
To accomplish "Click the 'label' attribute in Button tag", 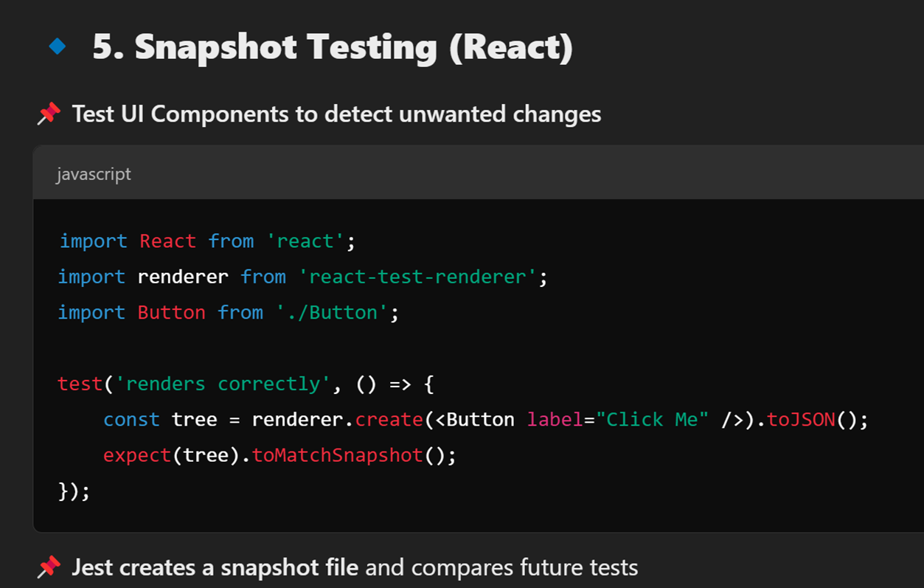I will 555,420.
